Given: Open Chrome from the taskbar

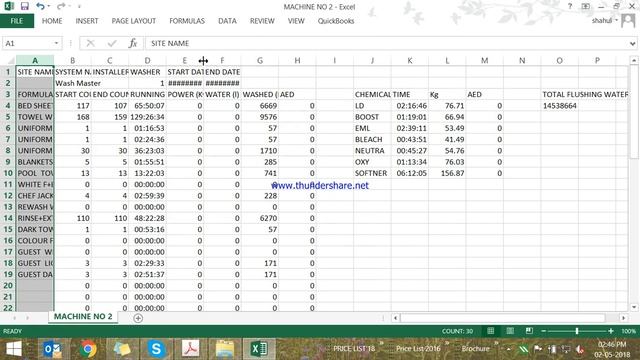Looking at the screenshot, I should coord(87,349).
